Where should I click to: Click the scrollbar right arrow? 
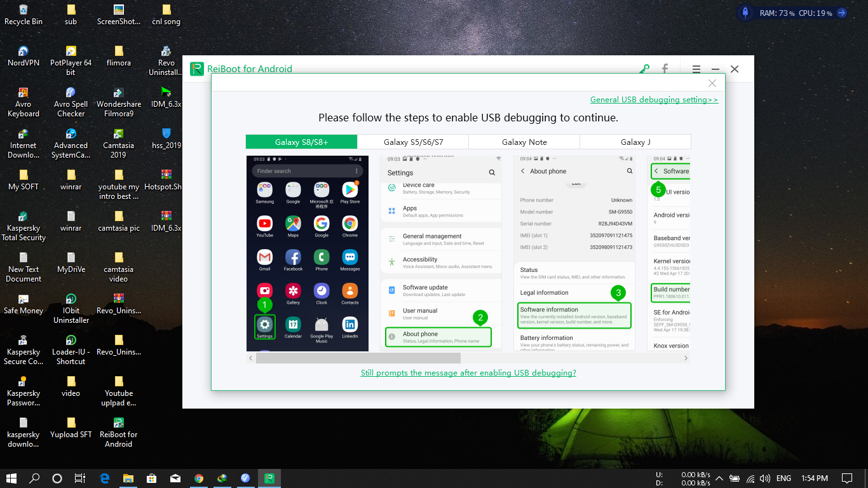(686, 358)
